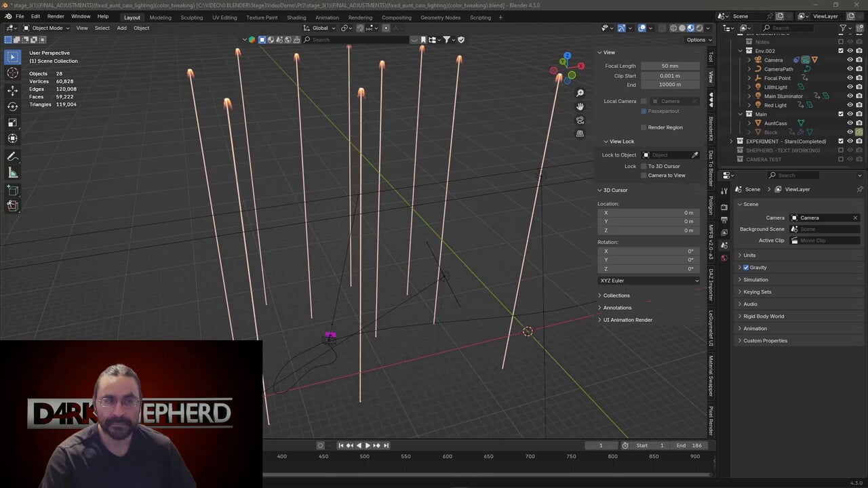Activate the 3D Cursor tool
This screenshot has width=868, height=488.
(x=13, y=73)
